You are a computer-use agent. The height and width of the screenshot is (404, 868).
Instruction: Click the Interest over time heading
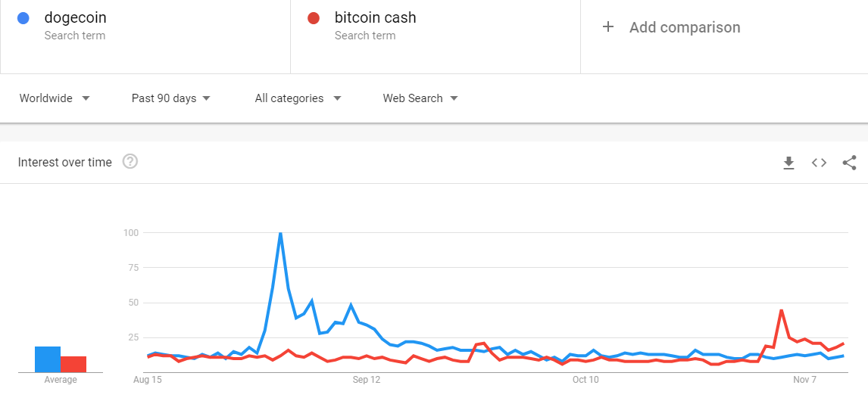coord(65,162)
